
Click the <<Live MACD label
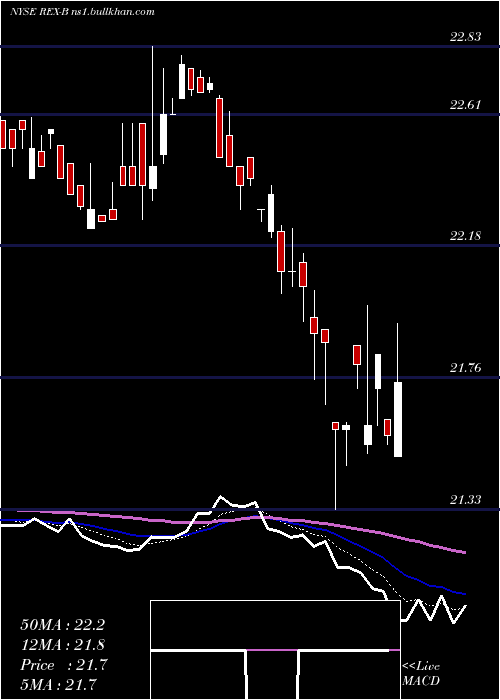(421, 674)
